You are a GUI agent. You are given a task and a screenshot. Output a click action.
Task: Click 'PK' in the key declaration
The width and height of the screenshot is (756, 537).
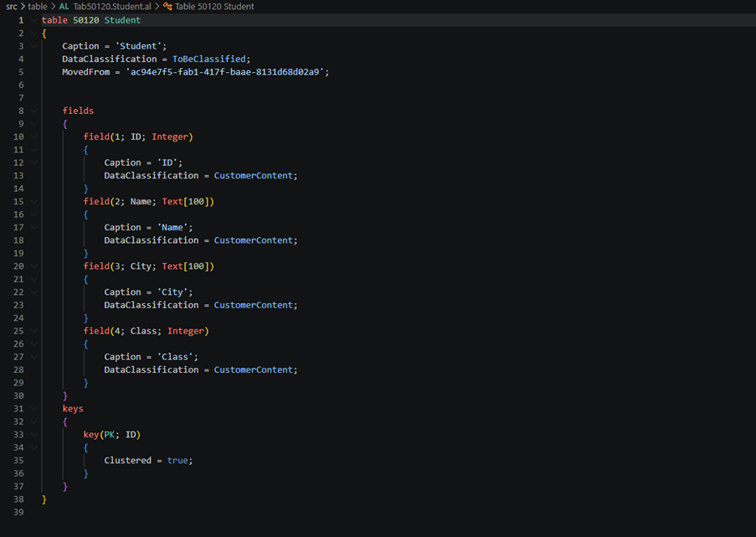click(110, 435)
